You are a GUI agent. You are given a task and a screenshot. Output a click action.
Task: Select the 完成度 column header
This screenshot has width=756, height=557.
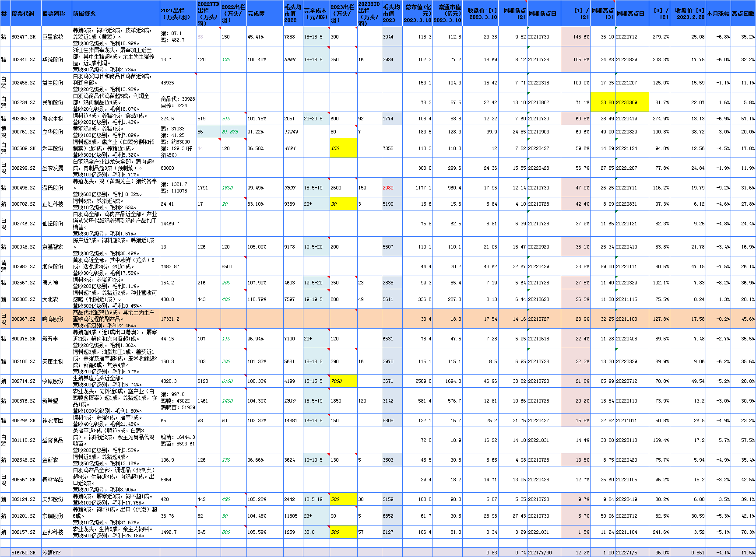(x=265, y=14)
